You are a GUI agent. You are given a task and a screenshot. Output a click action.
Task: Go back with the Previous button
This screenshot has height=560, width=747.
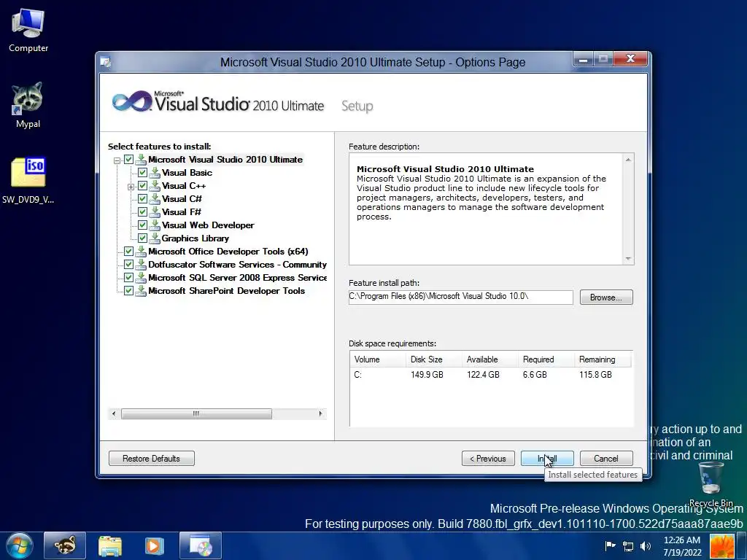pyautogui.click(x=488, y=458)
